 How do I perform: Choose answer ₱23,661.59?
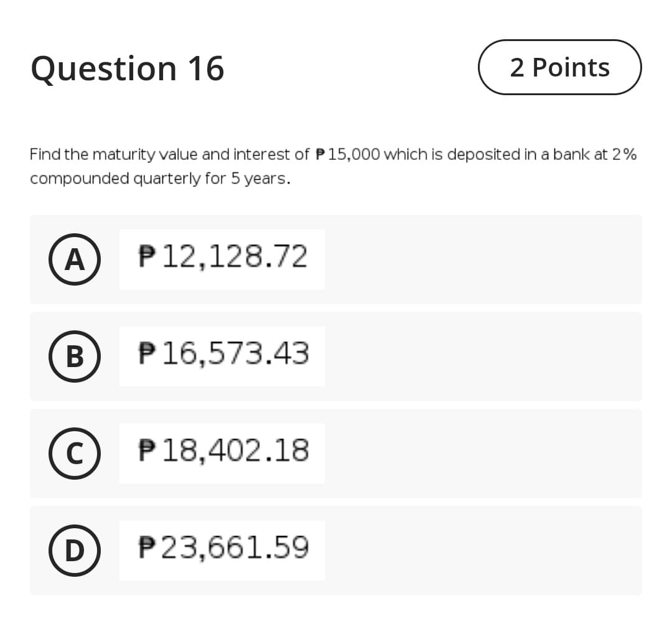222,549
